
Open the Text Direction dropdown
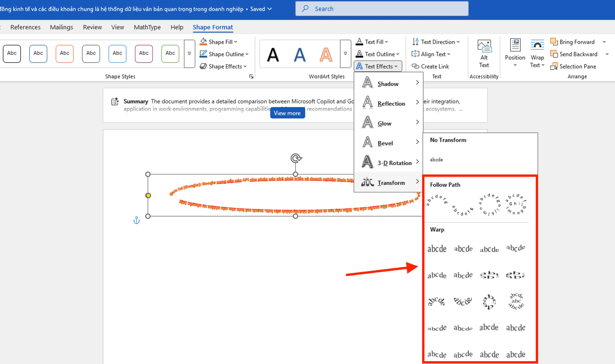point(433,42)
